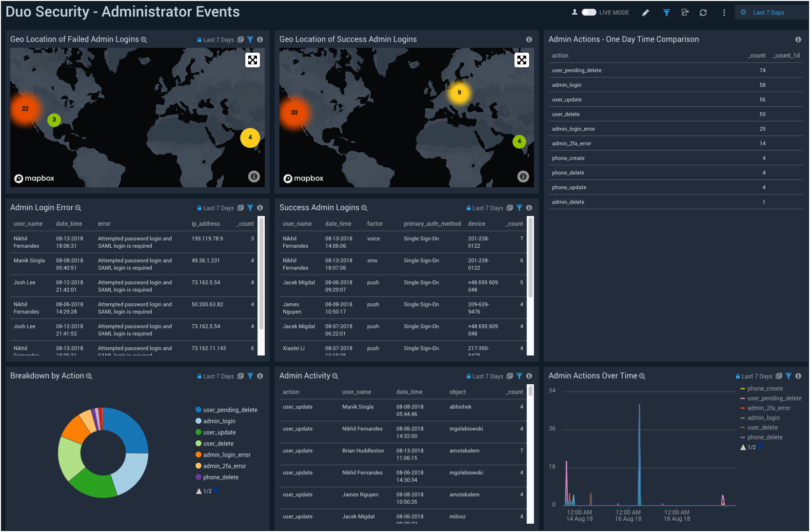Toggle the legend filter on Admin Actions Over Time
This screenshot has width=810, height=532.
click(790, 376)
